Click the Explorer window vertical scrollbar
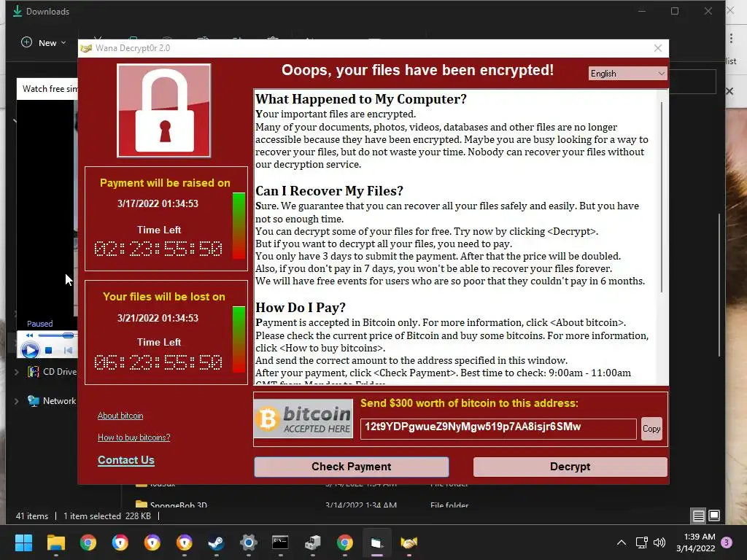This screenshot has height=560, width=747. tap(720, 285)
